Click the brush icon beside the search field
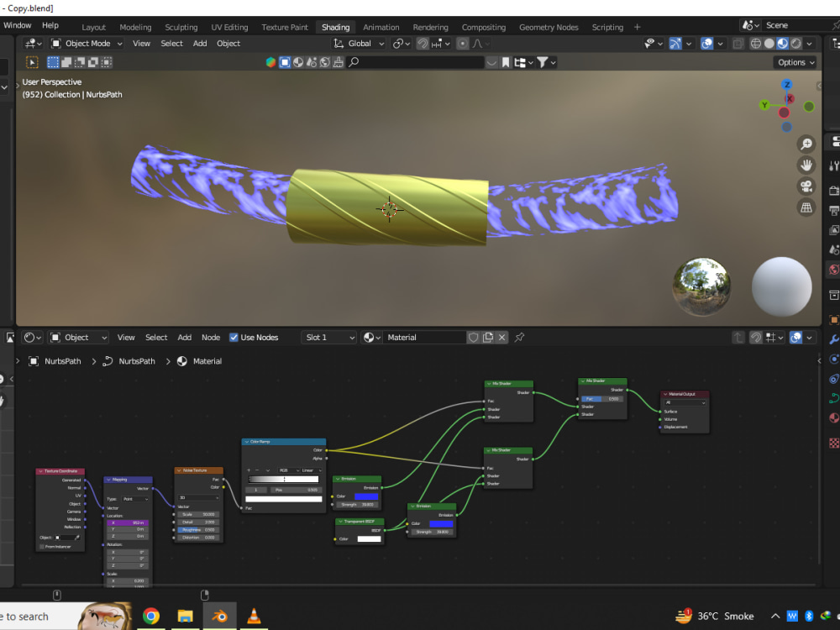The width and height of the screenshot is (840, 630). pyautogui.click(x=338, y=63)
